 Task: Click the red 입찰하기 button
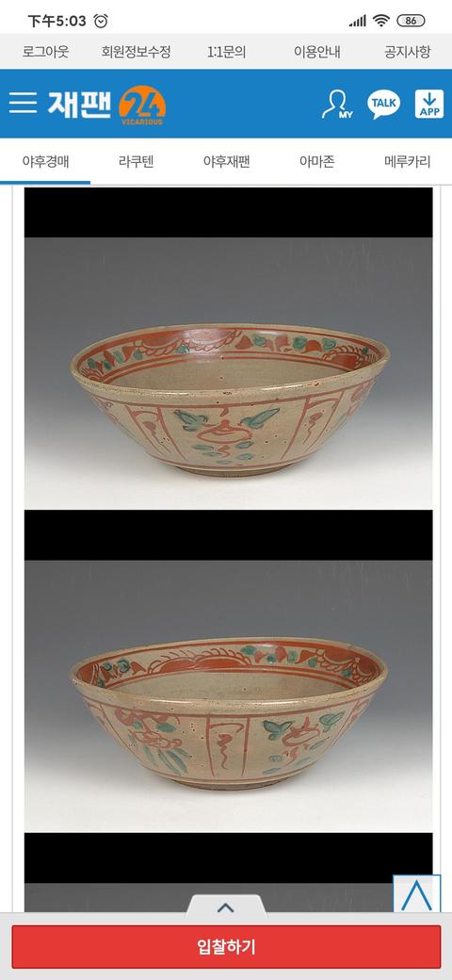(x=226, y=946)
